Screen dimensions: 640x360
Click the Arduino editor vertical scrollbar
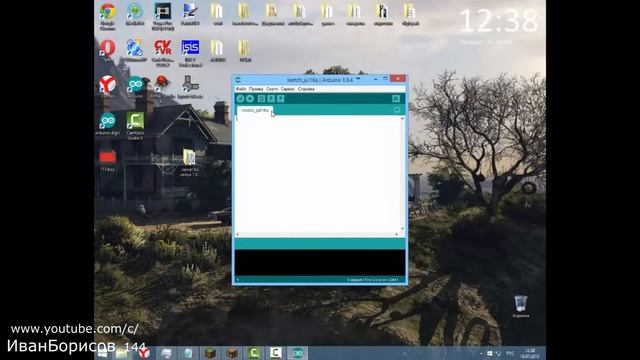[402, 173]
